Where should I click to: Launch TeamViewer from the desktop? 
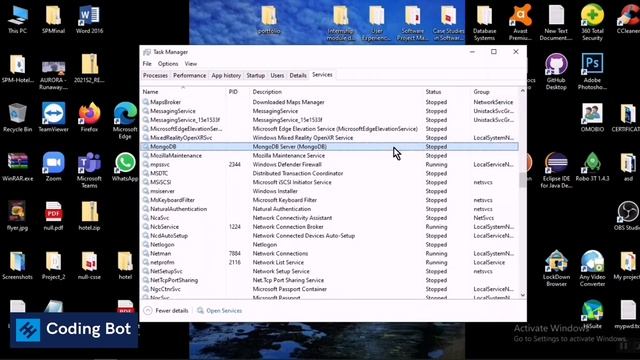pyautogui.click(x=53, y=117)
